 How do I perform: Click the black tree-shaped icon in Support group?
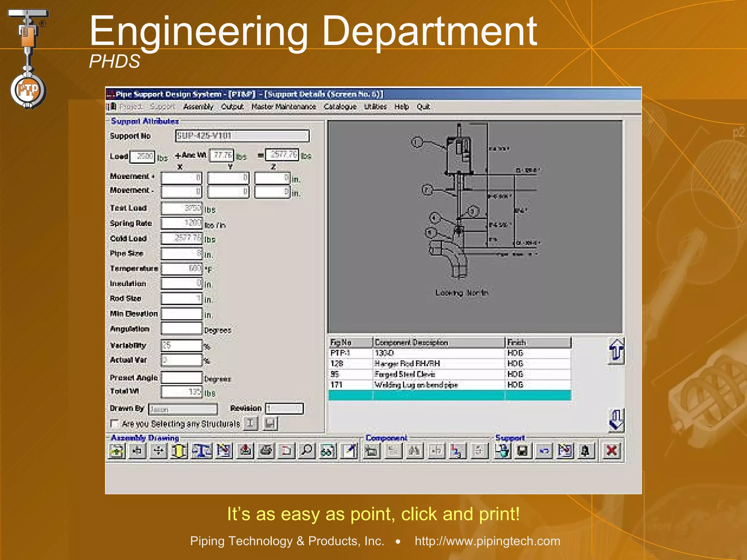(x=586, y=451)
